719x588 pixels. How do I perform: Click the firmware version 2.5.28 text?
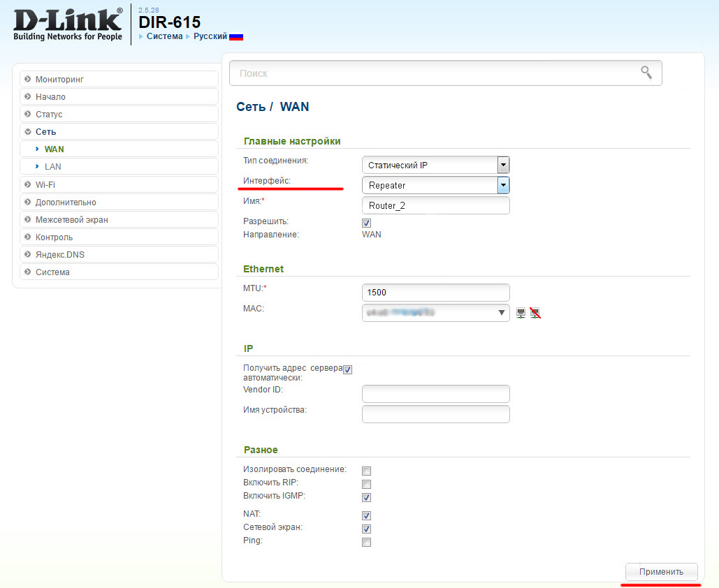pos(149,10)
